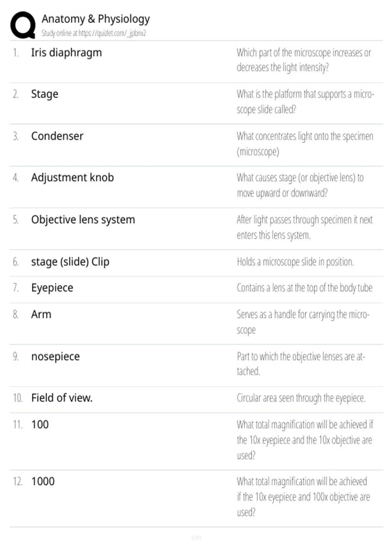The height and width of the screenshot is (556, 392).
Task: Click the Condenser term
Action: [x=57, y=136]
